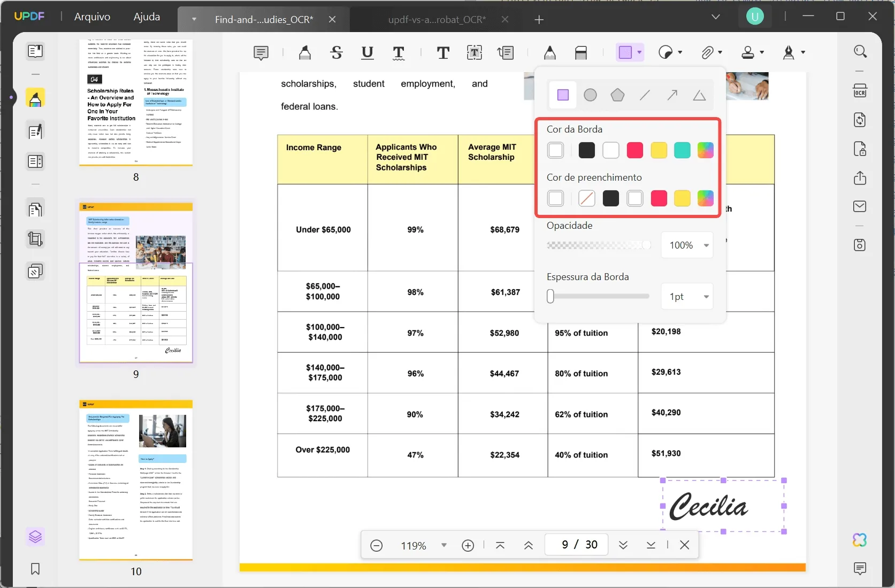895x588 pixels.
Task: Open the Convert PDF icon
Action: [860, 120]
